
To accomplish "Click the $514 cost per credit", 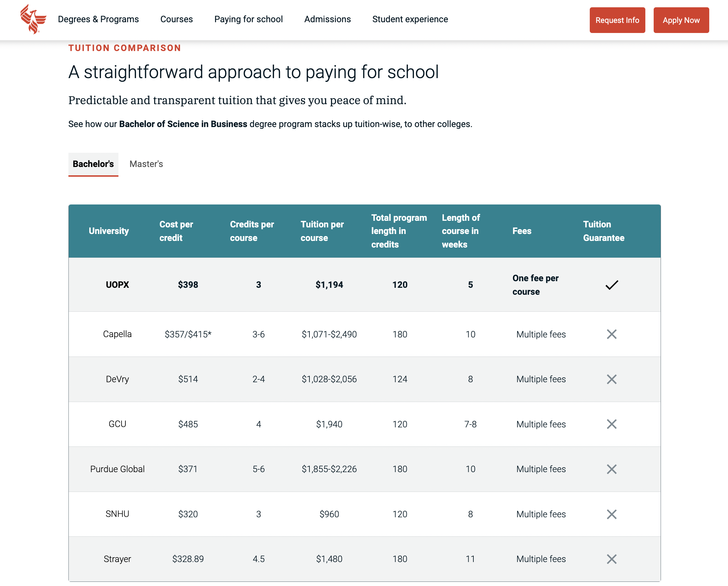I will click(188, 379).
